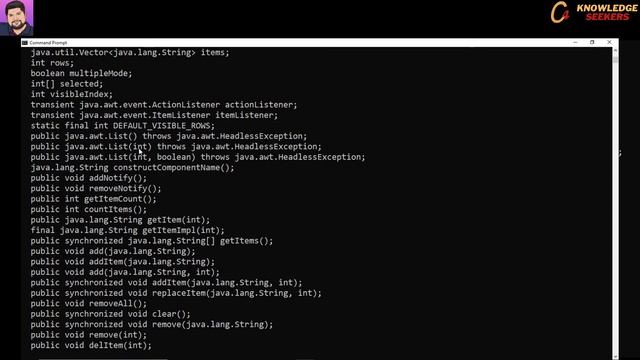This screenshot has width=640, height=360.
Task: Click the line 'int rows;'
Action: pos(52,63)
